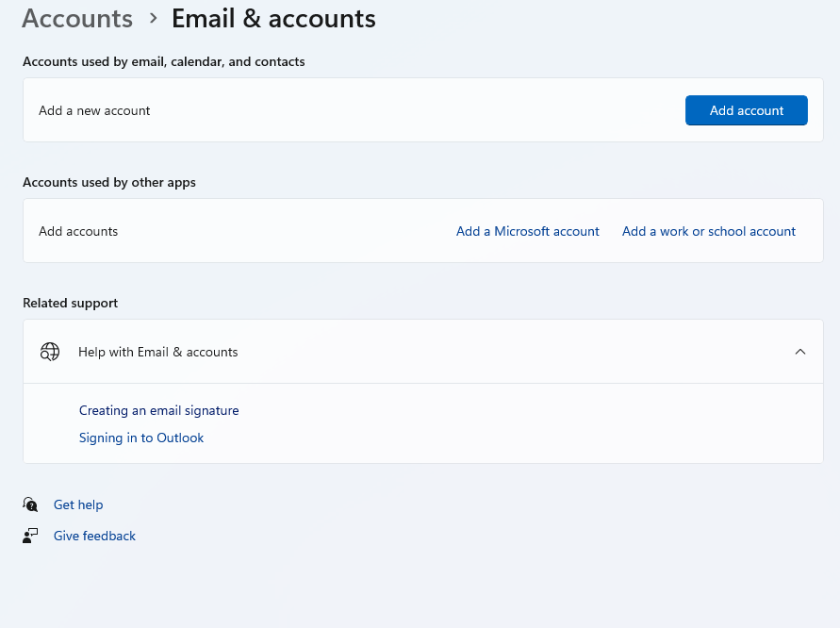Viewport: 840px width, 628px height.
Task: Click the Give feedback person icon
Action: [x=30, y=536]
